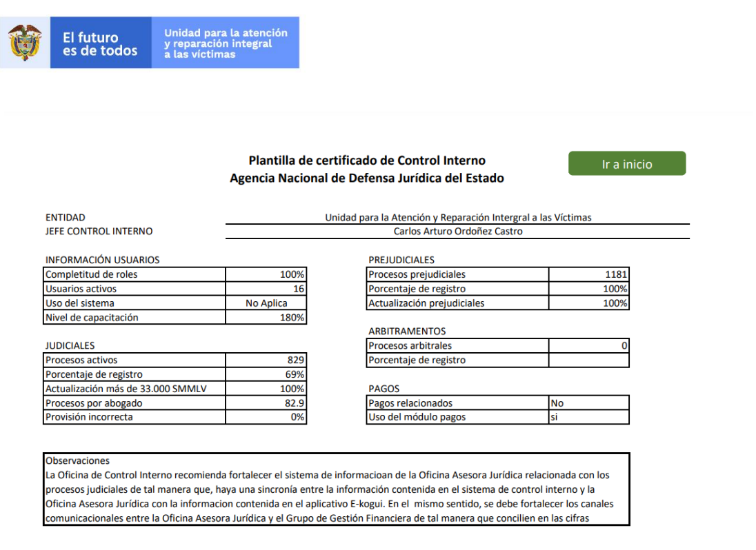Click the prejudiciales 'Porcentaje de registro' value 100%
This screenshot has height=550, width=756.
pos(588,289)
